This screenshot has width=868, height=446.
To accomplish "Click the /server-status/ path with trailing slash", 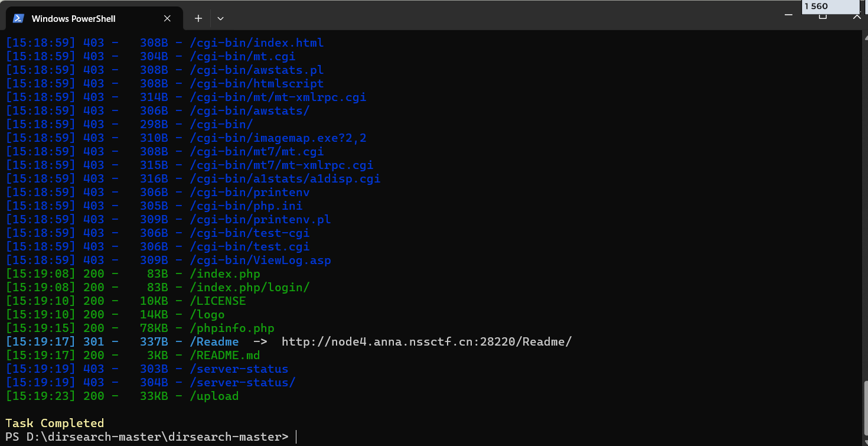I will point(243,383).
